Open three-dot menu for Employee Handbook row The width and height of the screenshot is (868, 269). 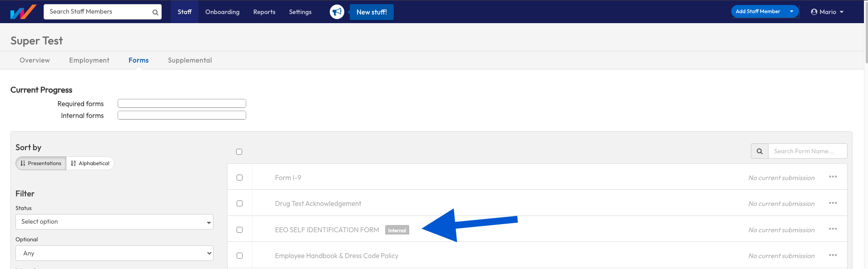(x=833, y=255)
